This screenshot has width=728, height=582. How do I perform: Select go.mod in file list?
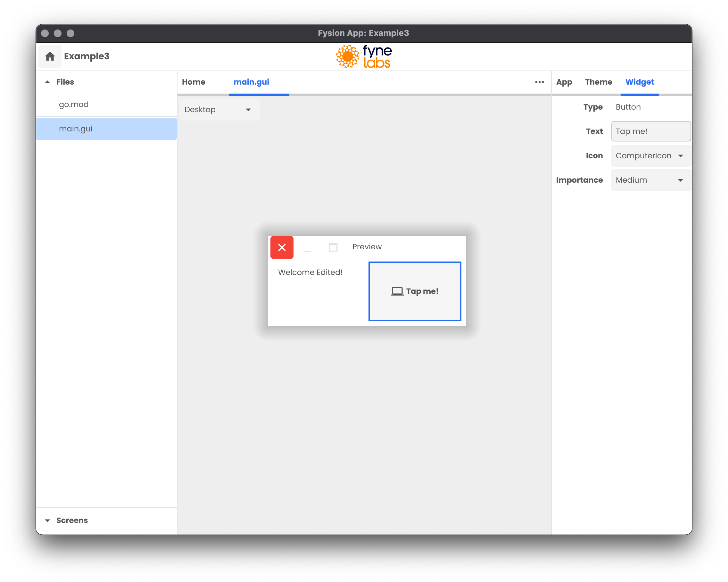pos(74,104)
